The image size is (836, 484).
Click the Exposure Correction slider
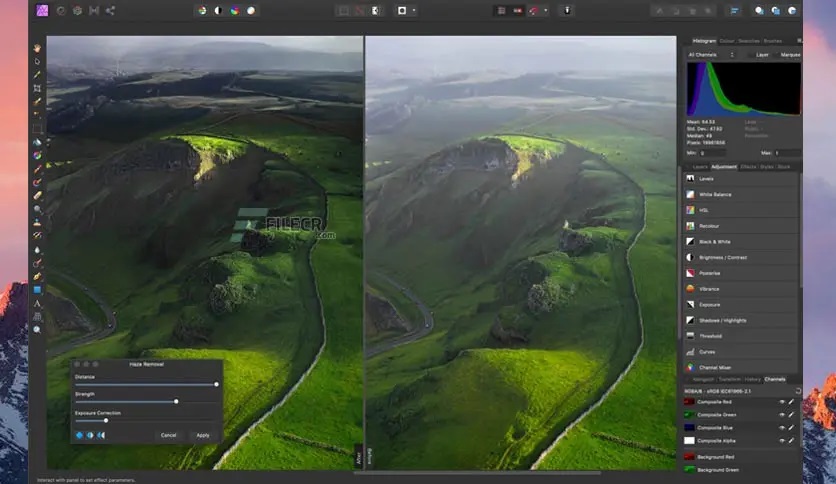(x=146, y=421)
